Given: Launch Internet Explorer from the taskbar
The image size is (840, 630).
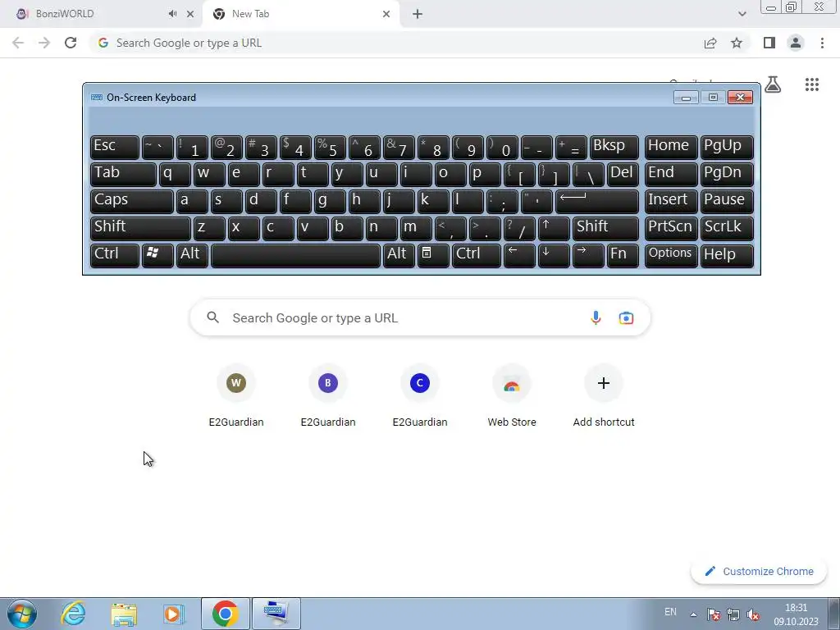Looking at the screenshot, I should [73, 614].
